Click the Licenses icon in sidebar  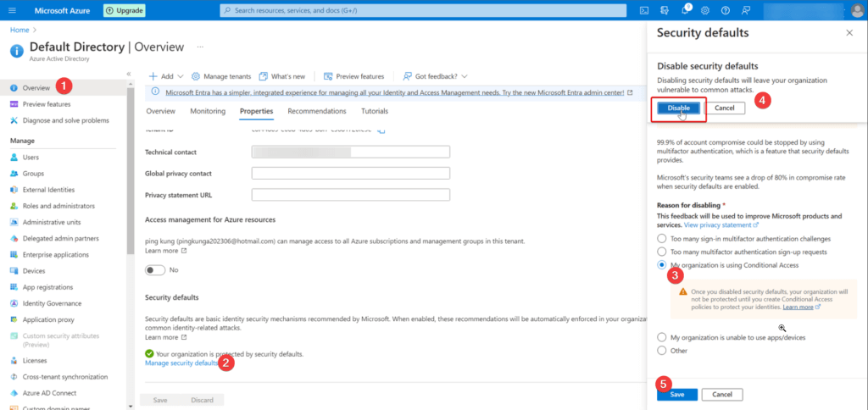point(14,360)
